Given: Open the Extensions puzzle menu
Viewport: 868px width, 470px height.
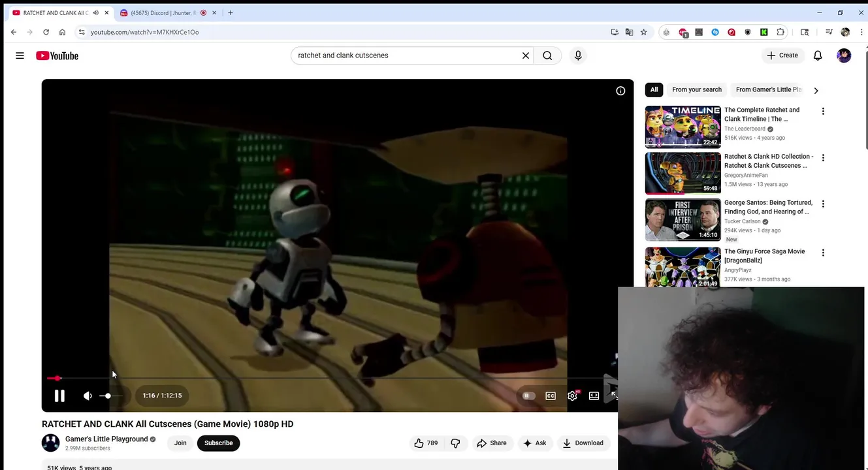Looking at the screenshot, I should (x=780, y=32).
